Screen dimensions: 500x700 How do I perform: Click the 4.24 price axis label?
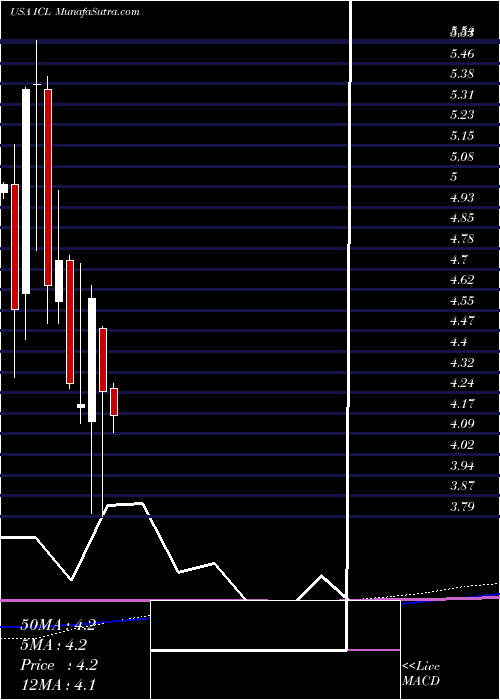point(462,383)
